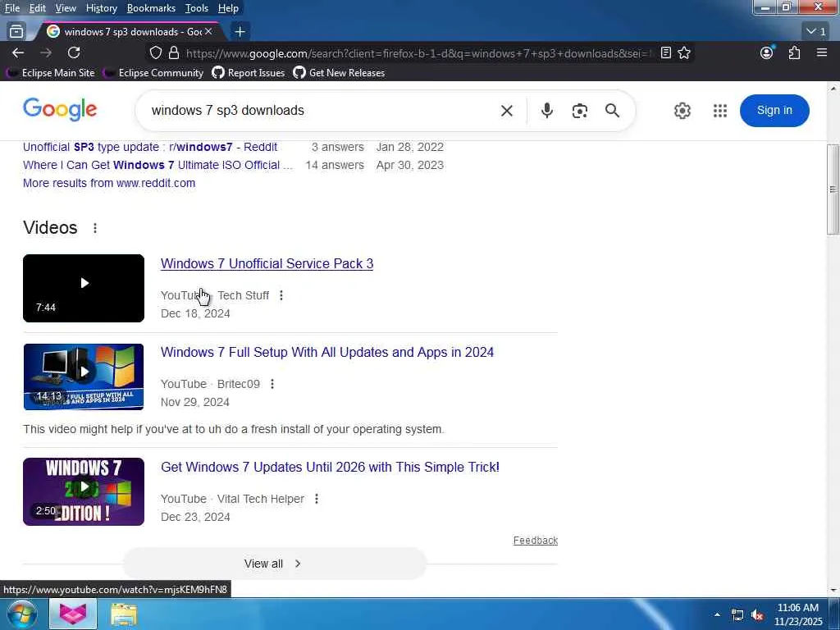Open Videos section three-dot menu

click(95, 228)
